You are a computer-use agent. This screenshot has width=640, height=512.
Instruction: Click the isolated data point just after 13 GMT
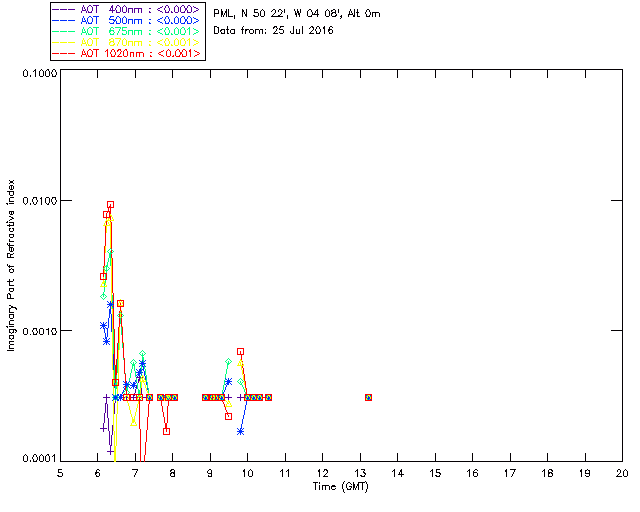(369, 397)
